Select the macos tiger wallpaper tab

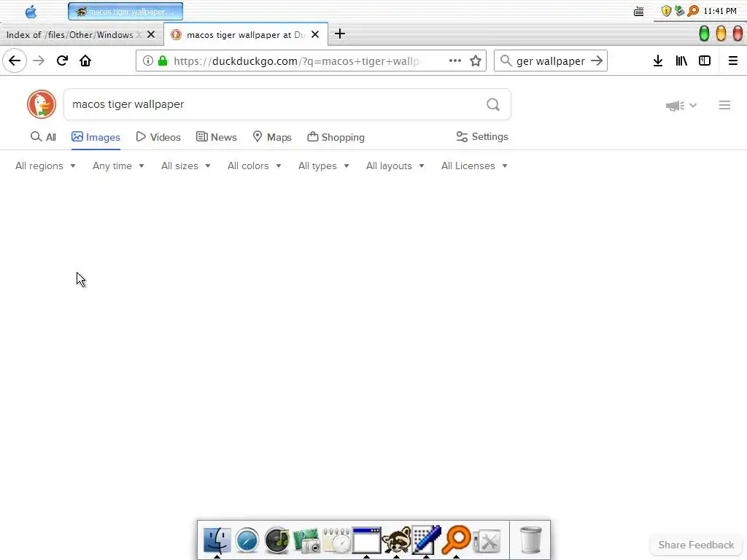coord(245,35)
